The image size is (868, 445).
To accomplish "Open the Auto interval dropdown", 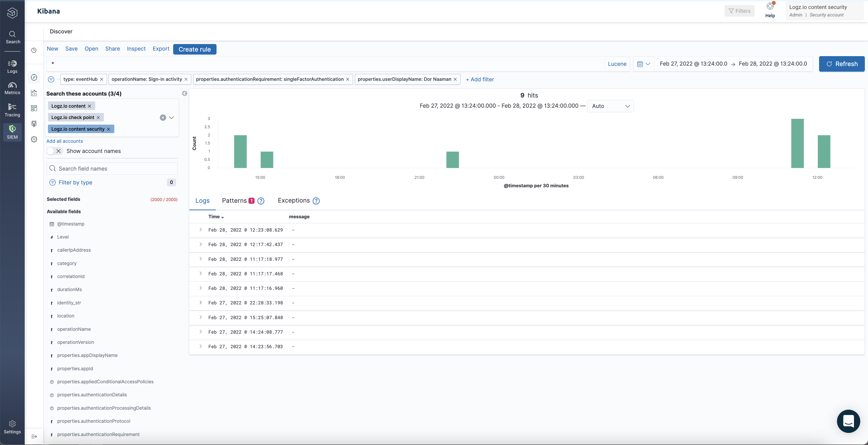I will tap(610, 106).
